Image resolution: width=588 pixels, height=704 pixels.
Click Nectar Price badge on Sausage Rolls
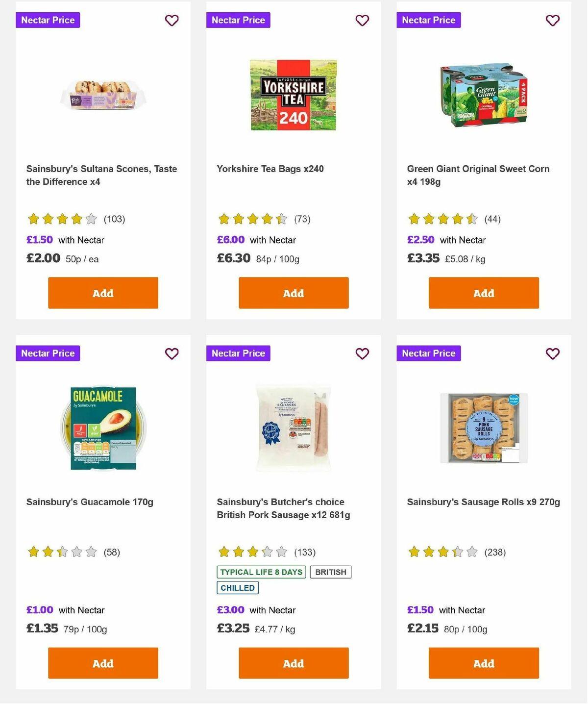click(x=429, y=353)
